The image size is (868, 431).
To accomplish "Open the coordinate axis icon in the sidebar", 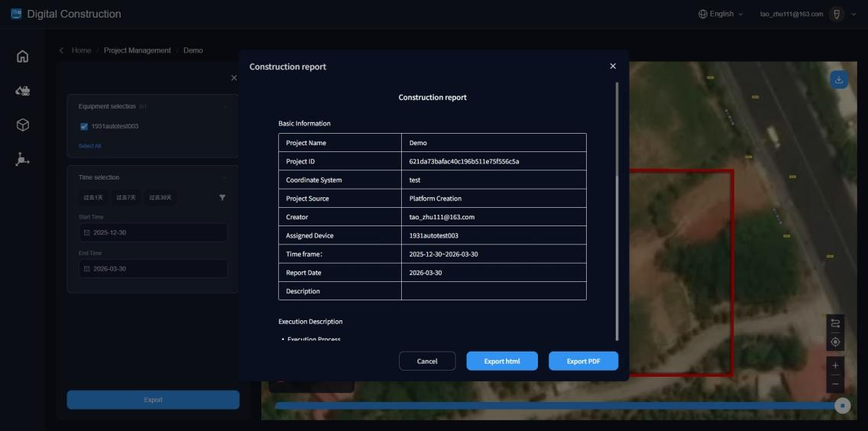I will pos(22,159).
